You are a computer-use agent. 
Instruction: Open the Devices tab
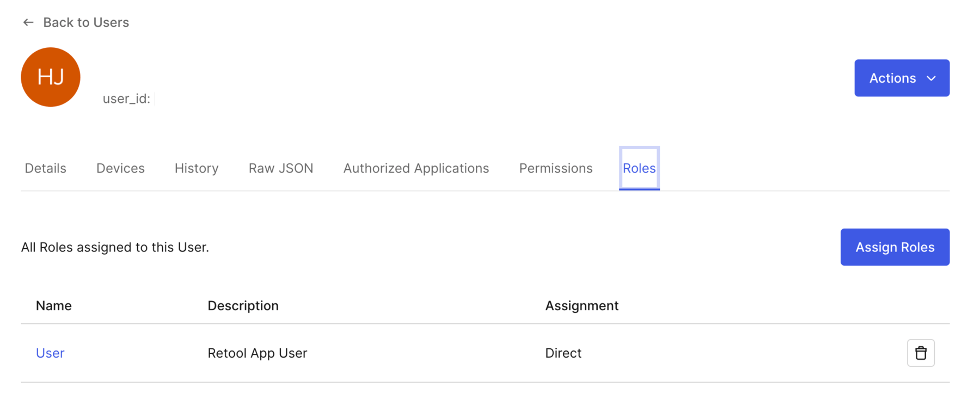click(120, 168)
